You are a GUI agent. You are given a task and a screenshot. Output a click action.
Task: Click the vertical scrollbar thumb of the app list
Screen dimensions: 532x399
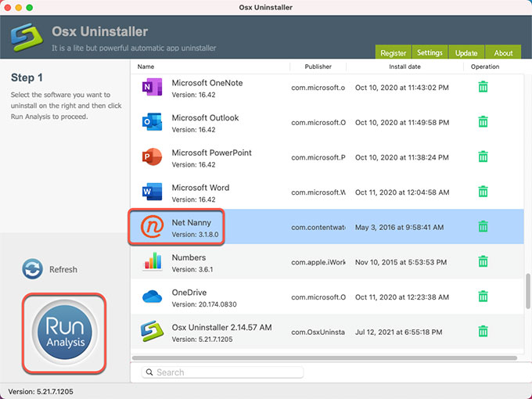click(x=528, y=291)
